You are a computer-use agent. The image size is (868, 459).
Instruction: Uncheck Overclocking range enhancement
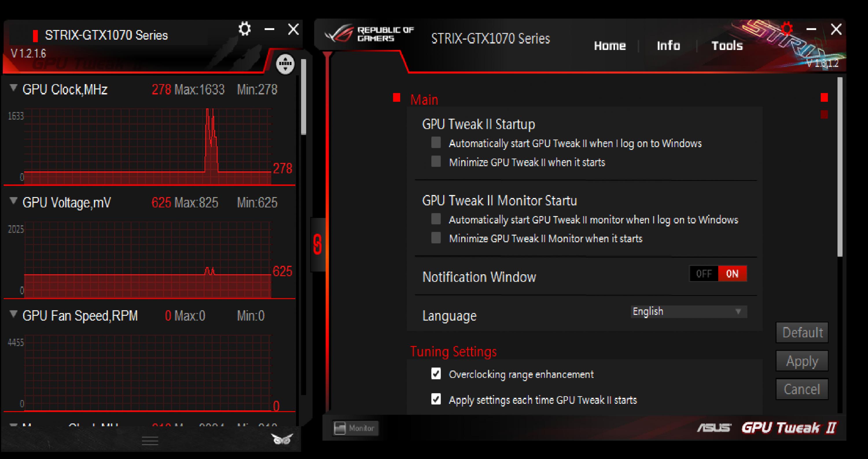point(436,373)
